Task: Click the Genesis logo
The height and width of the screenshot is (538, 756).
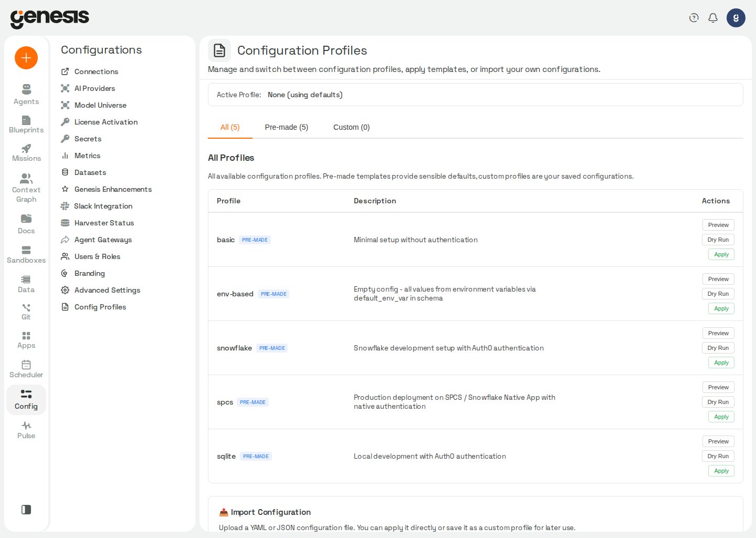Action: pos(50,19)
